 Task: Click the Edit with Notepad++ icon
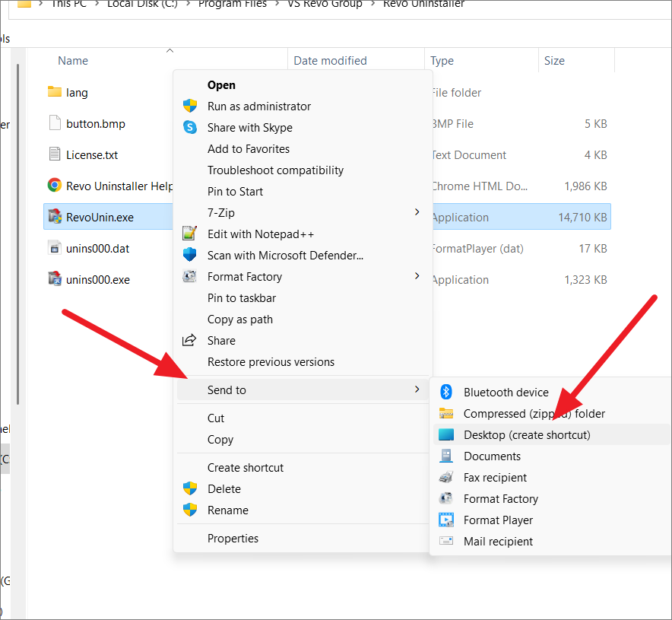click(189, 234)
